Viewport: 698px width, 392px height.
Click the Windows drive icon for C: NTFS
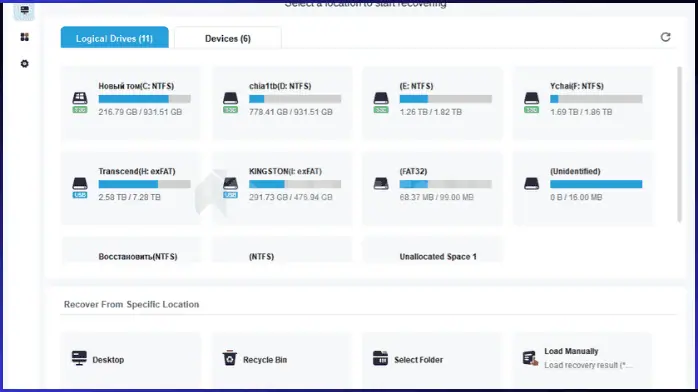point(80,102)
